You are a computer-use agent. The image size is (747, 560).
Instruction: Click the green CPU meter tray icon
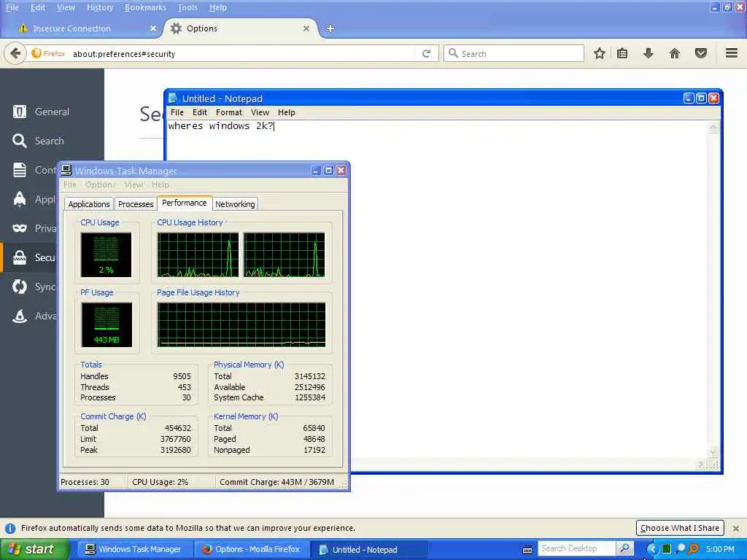click(x=667, y=549)
